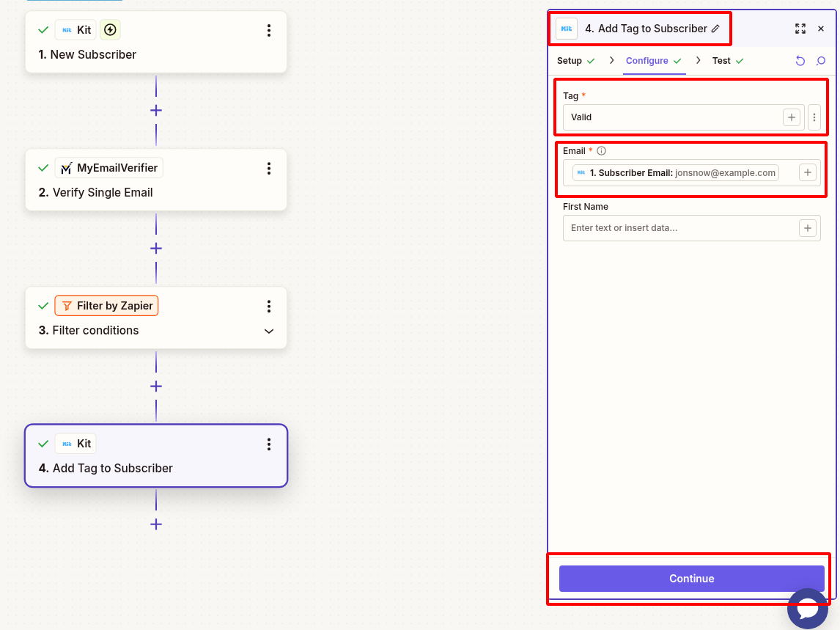Open the Tag field's vertical dots options
Image resolution: width=840 pixels, height=630 pixels.
pos(814,117)
